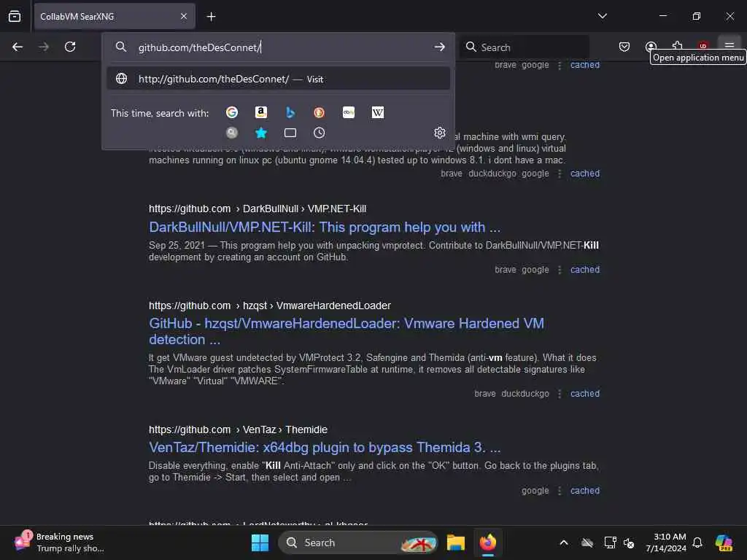
Task: Open File Explorer from the taskbar
Action: (455, 542)
